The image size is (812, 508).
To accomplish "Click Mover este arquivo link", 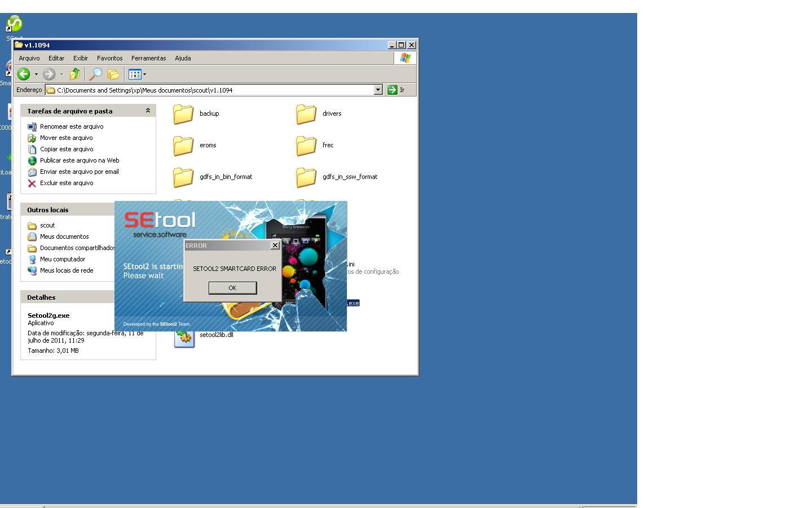I will pyautogui.click(x=67, y=138).
